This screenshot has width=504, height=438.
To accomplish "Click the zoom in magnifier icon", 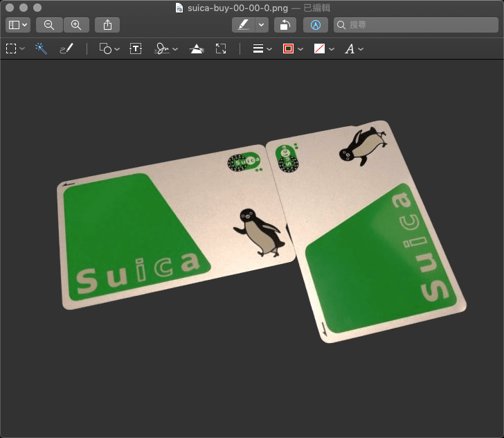I will [x=76, y=25].
